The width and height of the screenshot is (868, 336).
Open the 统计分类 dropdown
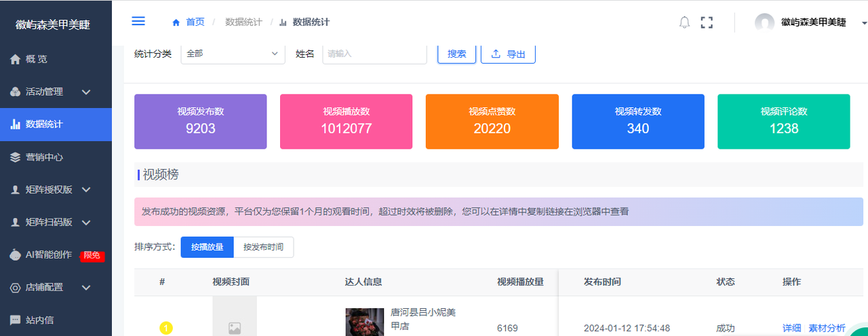pos(233,54)
